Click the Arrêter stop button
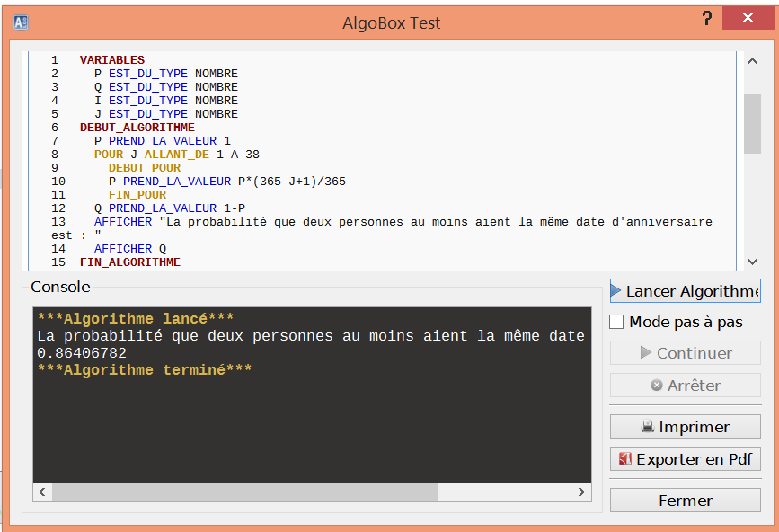779x532 pixels. pos(685,386)
